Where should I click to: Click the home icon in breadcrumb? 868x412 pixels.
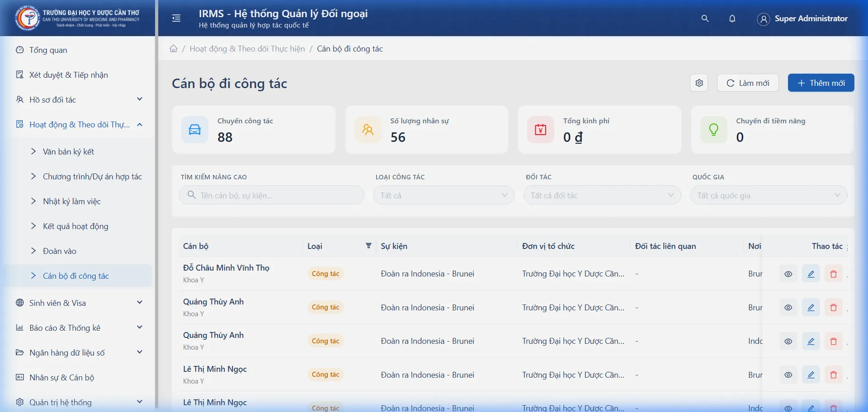(x=174, y=49)
